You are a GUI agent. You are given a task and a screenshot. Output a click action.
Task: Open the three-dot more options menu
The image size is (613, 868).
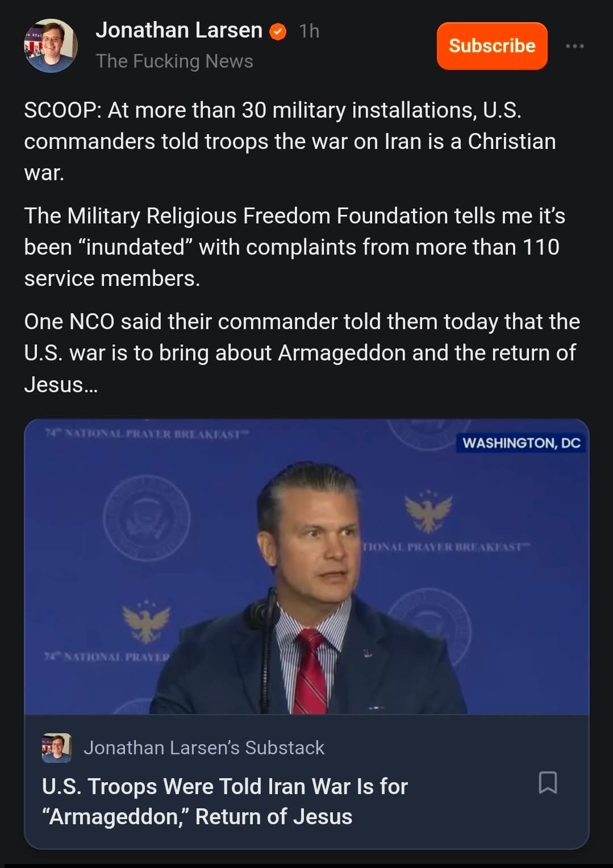574,46
